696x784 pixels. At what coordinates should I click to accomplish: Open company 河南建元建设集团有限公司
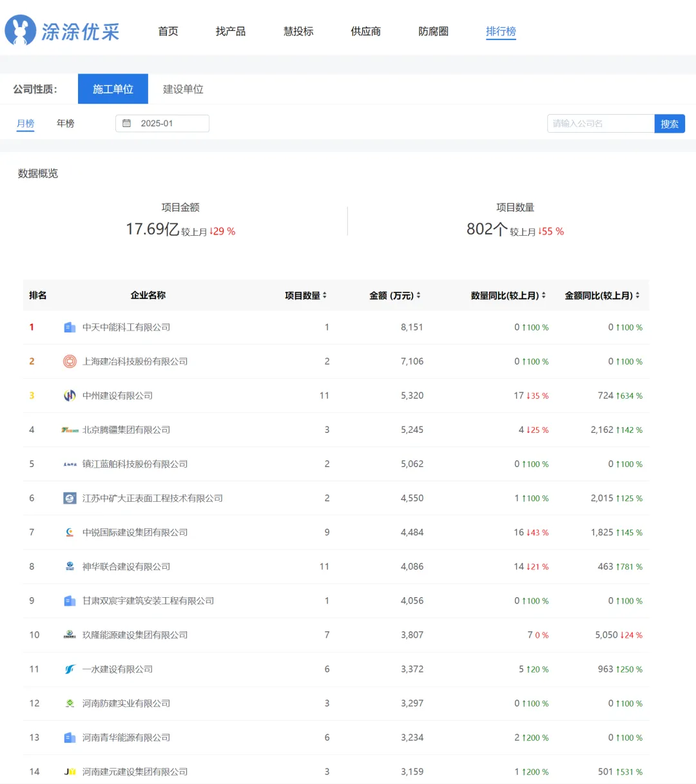pyautogui.click(x=135, y=771)
